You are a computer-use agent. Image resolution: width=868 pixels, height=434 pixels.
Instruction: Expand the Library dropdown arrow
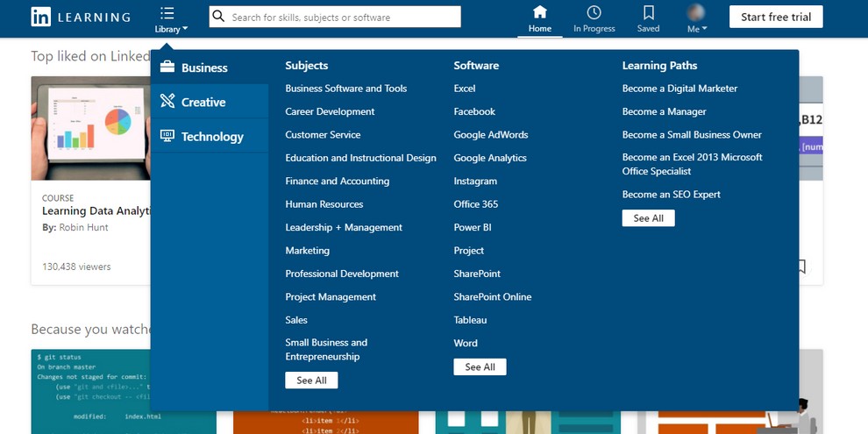pyautogui.click(x=185, y=29)
